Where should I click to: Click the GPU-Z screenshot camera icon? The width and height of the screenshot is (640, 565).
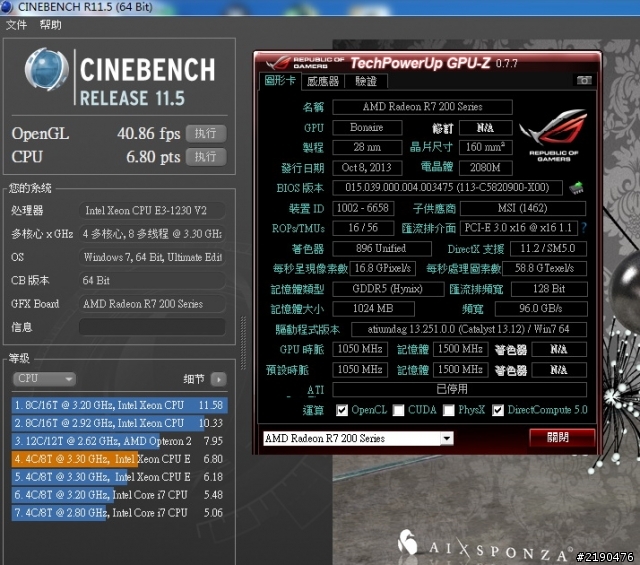click(584, 80)
